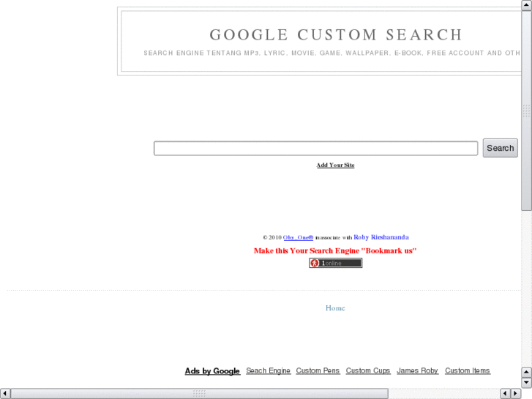
Task: Open the James Roby ad link
Action: point(417,371)
